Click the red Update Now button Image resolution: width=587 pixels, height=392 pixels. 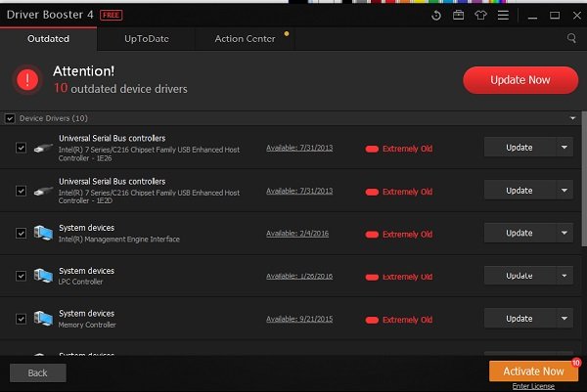[x=520, y=80]
